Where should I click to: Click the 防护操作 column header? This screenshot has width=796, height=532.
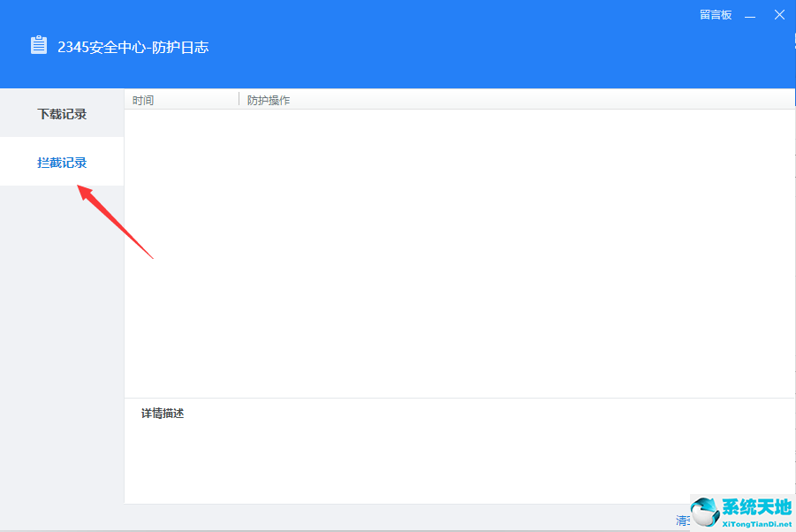point(269,100)
